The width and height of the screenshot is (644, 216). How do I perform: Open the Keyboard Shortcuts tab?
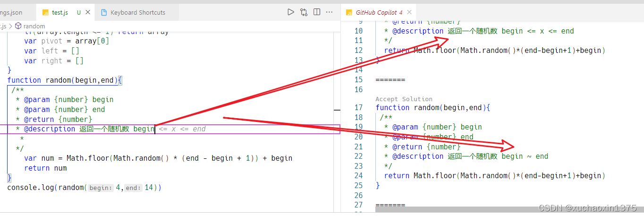coord(138,13)
